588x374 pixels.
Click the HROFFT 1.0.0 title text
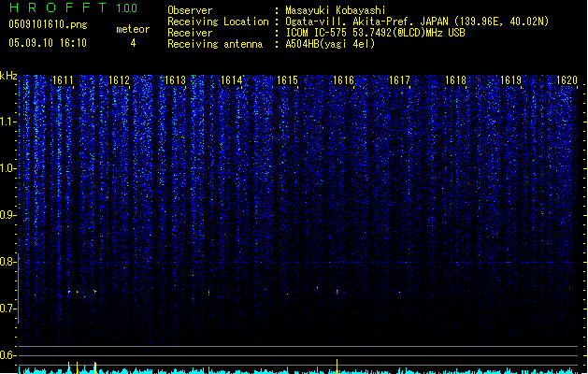[x=73, y=7]
